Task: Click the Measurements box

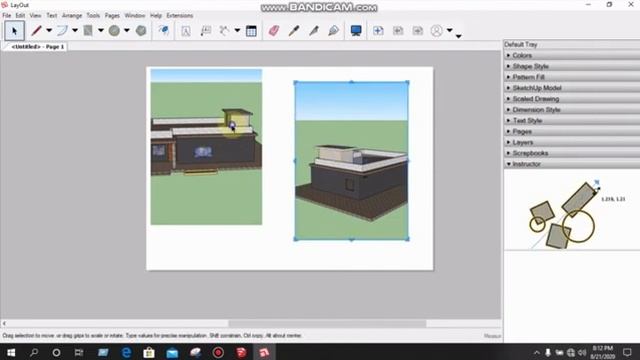Action: pyautogui.click(x=492, y=336)
